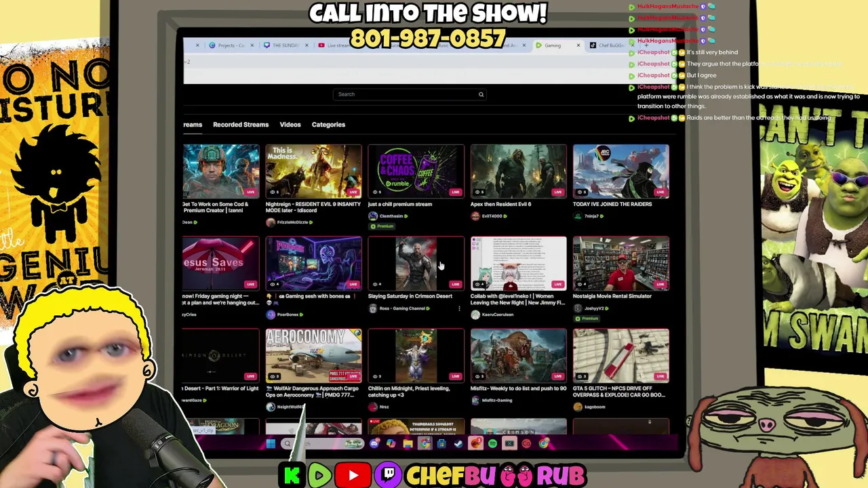The height and width of the screenshot is (488, 868).
Task: Click Evil14000 channel avatar
Action: point(475,216)
